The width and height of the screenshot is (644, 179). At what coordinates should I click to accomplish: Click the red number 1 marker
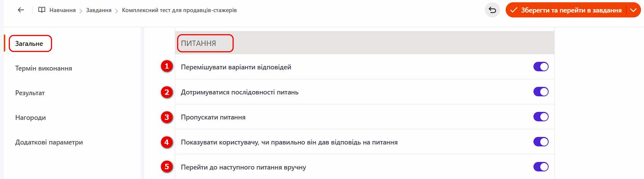[167, 66]
